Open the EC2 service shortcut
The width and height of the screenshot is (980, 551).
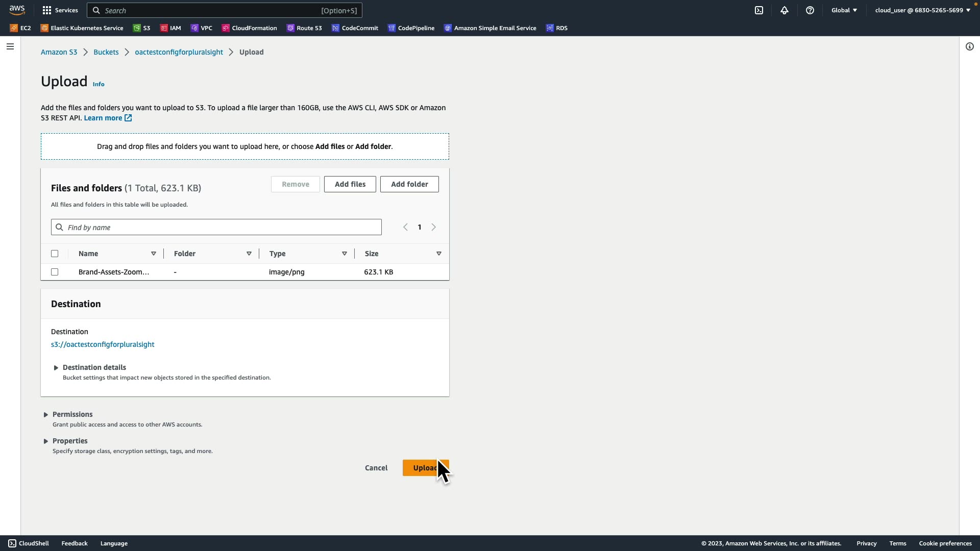(x=20, y=28)
